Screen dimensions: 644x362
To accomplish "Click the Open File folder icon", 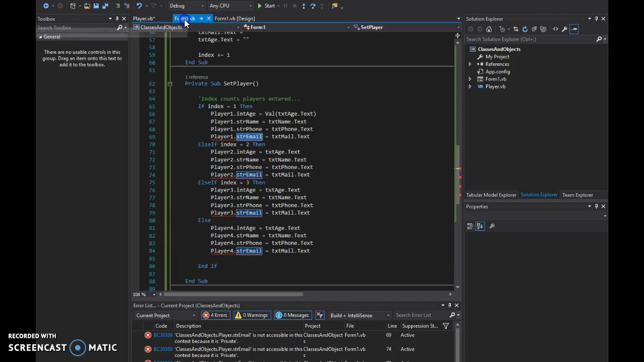I will (87, 6).
